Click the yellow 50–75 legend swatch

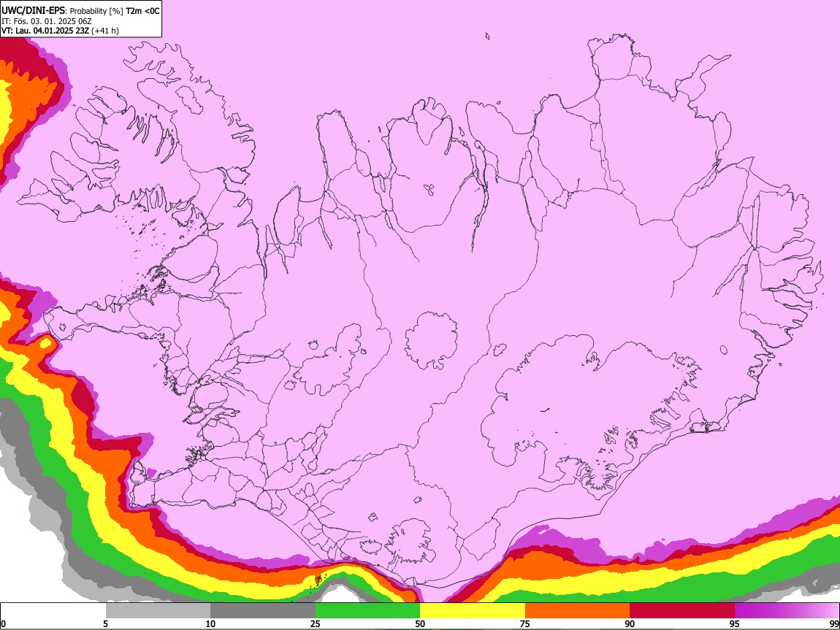coord(473,611)
